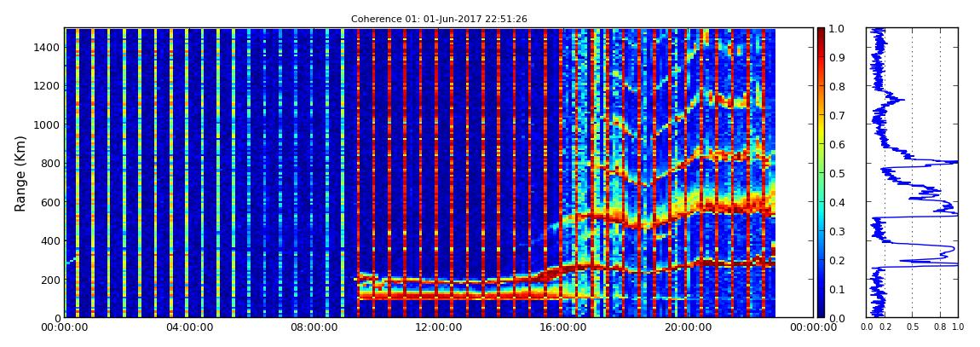Click the 08:00:00 time axis label
This screenshot has height=347, width=980.
pos(313,327)
